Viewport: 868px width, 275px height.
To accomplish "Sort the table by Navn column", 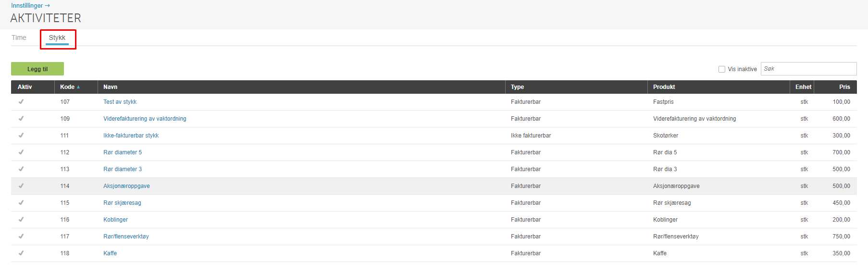I will click(110, 87).
